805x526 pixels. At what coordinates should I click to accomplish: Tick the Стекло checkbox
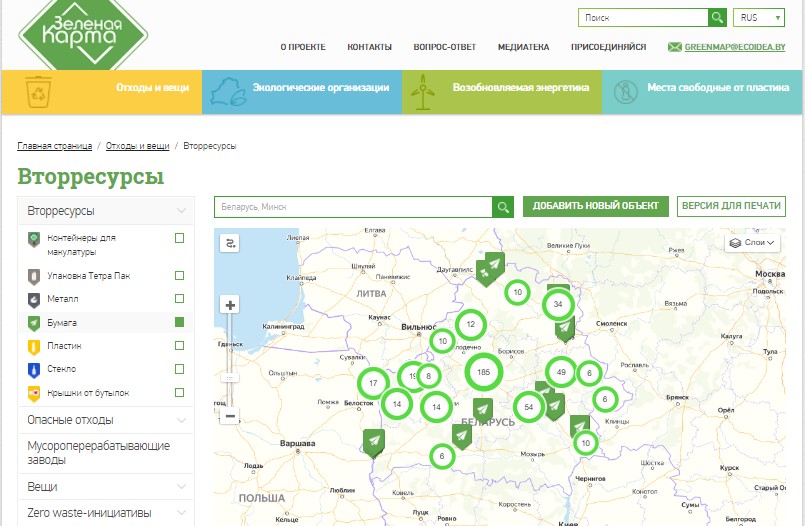[179, 369]
